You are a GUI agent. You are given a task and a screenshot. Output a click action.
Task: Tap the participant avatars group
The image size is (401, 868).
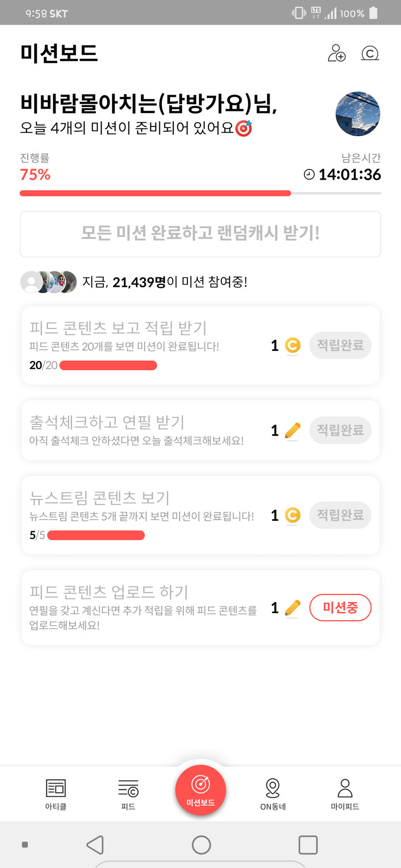point(48,282)
